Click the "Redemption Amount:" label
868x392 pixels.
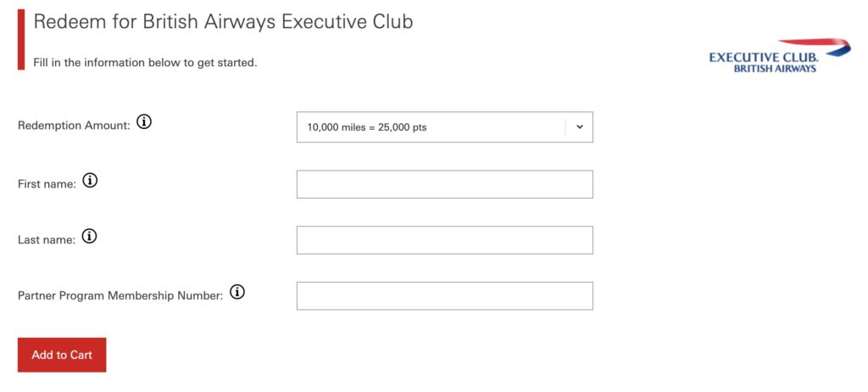(74, 125)
